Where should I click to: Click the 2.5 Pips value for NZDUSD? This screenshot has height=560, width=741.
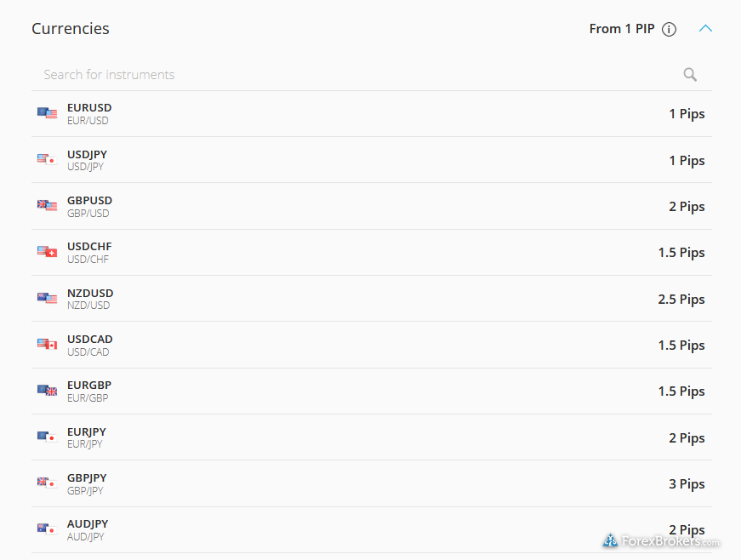[x=681, y=299]
